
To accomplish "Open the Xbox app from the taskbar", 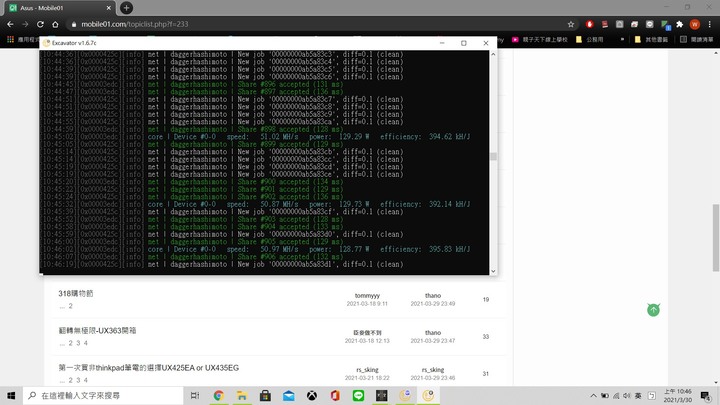I will pos(312,395).
